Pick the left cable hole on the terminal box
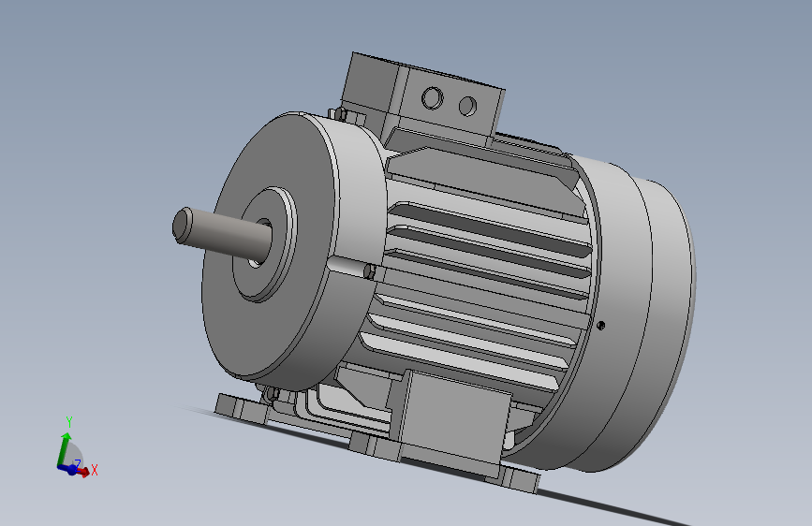 click(x=433, y=98)
